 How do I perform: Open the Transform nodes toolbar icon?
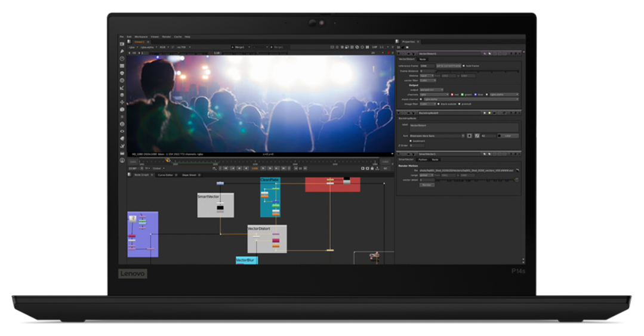pyautogui.click(x=122, y=102)
